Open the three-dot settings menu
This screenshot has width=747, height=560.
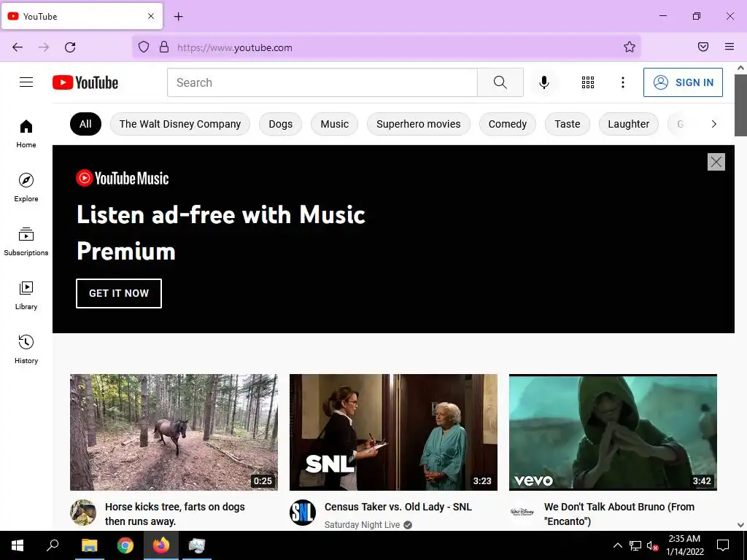pos(623,82)
